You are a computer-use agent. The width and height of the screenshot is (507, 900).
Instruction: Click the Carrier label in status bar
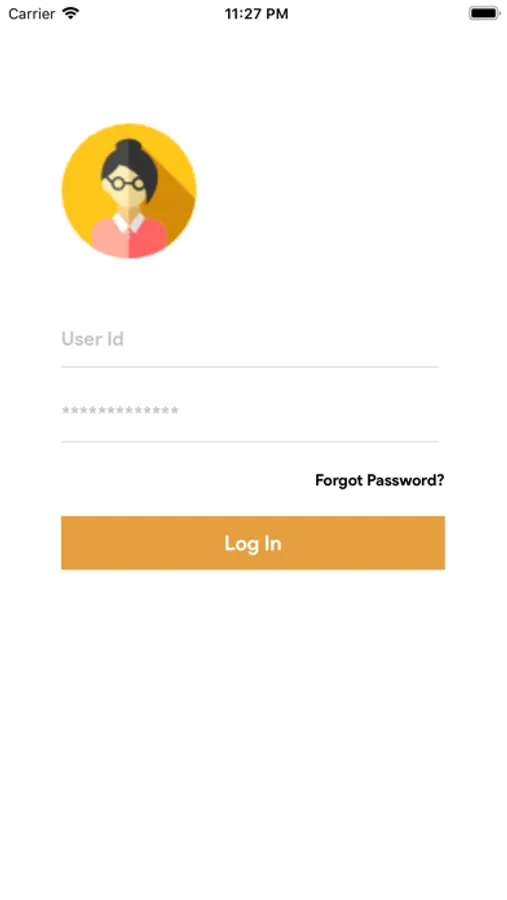point(32,13)
